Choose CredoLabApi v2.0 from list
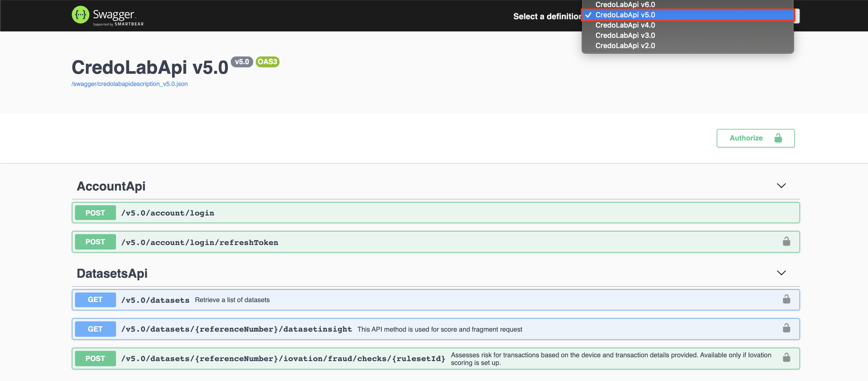 click(688, 46)
